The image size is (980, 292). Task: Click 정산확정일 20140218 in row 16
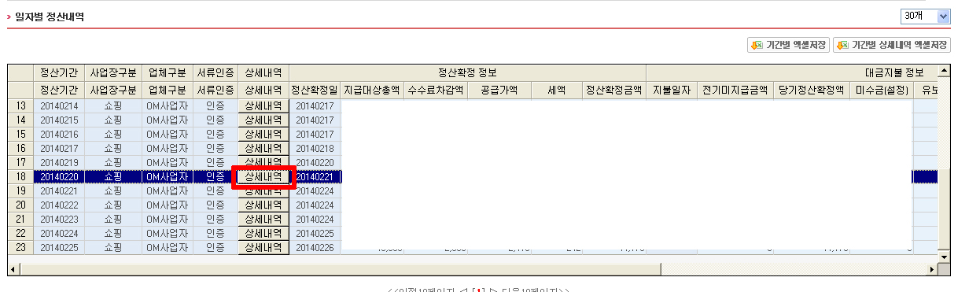point(315,148)
